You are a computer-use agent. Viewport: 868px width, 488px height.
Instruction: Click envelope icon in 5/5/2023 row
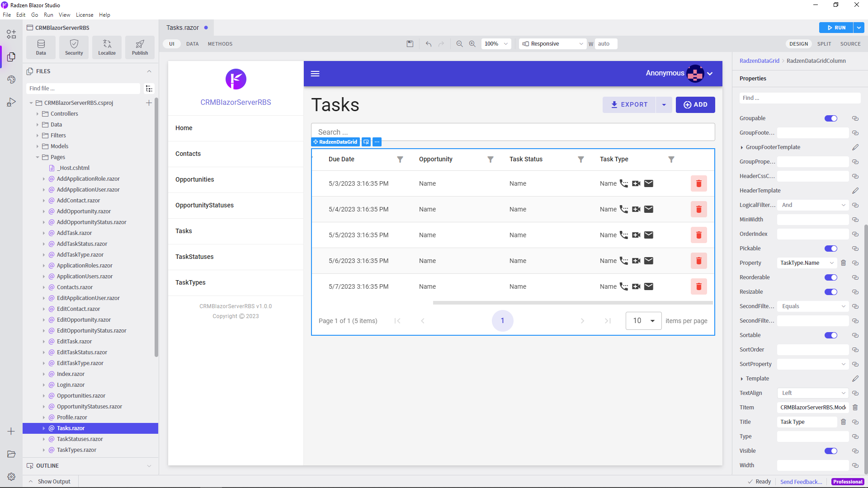tap(649, 235)
